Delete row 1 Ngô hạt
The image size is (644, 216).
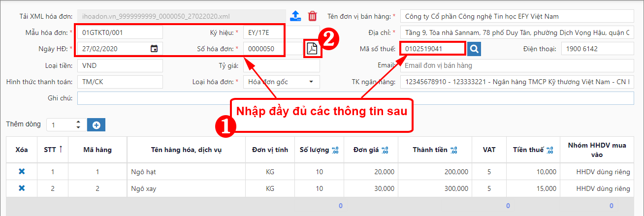22,172
